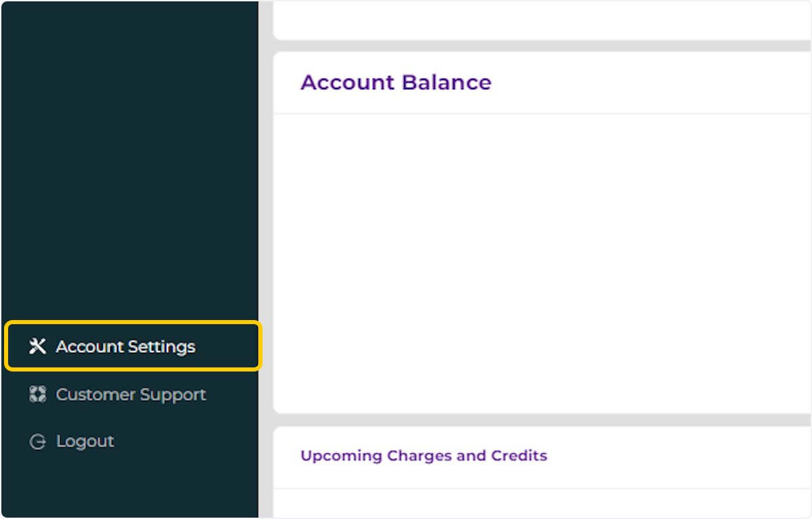Open Customer Support from the sidebar
812x519 pixels.
coord(131,394)
